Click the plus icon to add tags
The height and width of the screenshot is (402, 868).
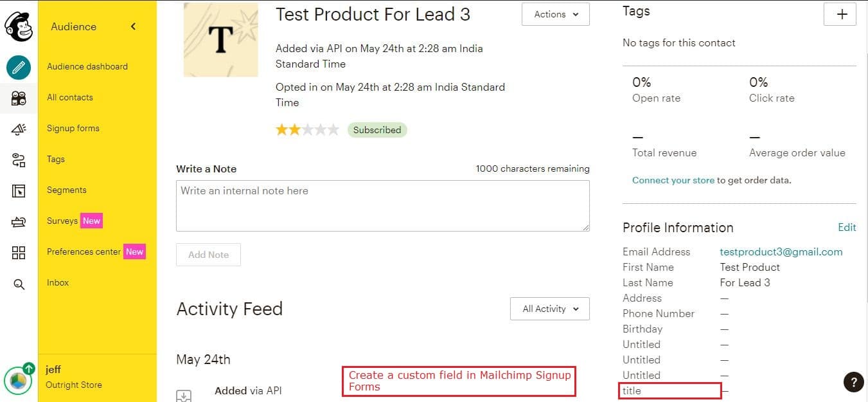[840, 14]
